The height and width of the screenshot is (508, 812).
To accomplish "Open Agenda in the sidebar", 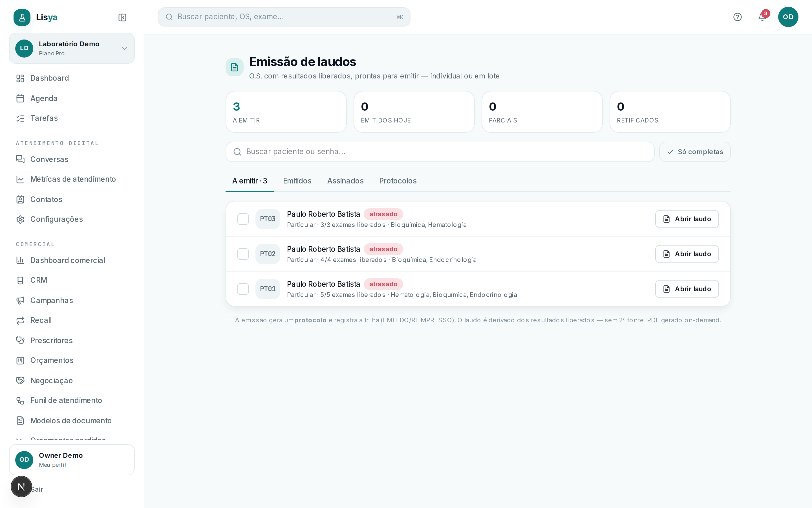I will pos(72,98).
